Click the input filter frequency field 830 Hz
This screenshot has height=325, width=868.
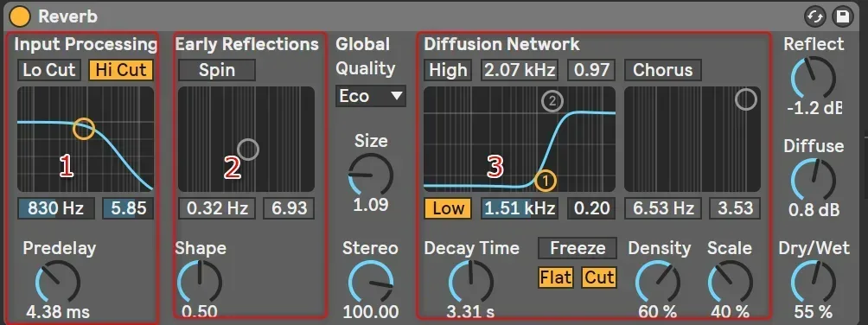tap(55, 208)
